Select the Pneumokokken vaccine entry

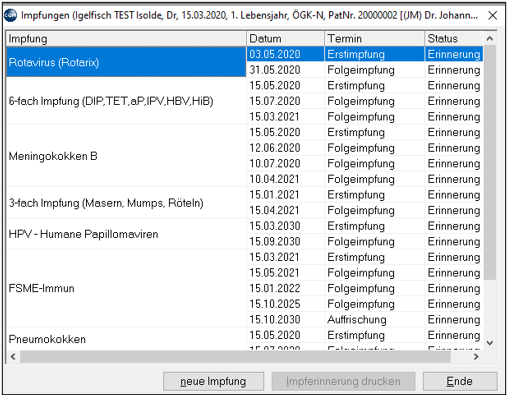(126, 339)
